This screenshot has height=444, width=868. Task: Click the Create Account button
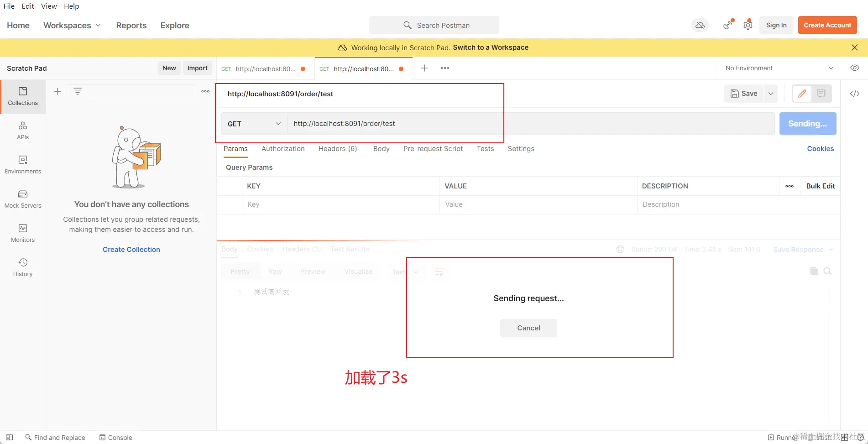coord(827,25)
